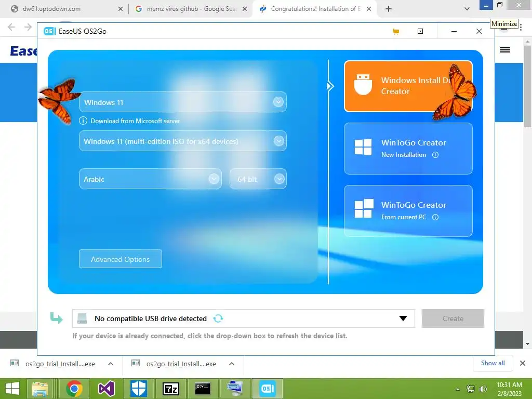Close the dw61.uptodown.com tab
The height and width of the screenshot is (399, 532).
pos(121,9)
